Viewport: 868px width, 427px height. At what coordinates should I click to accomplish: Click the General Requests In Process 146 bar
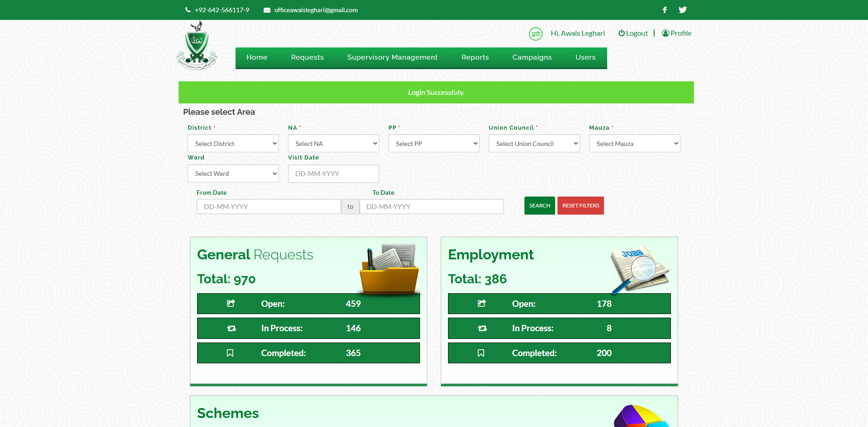[308, 328]
